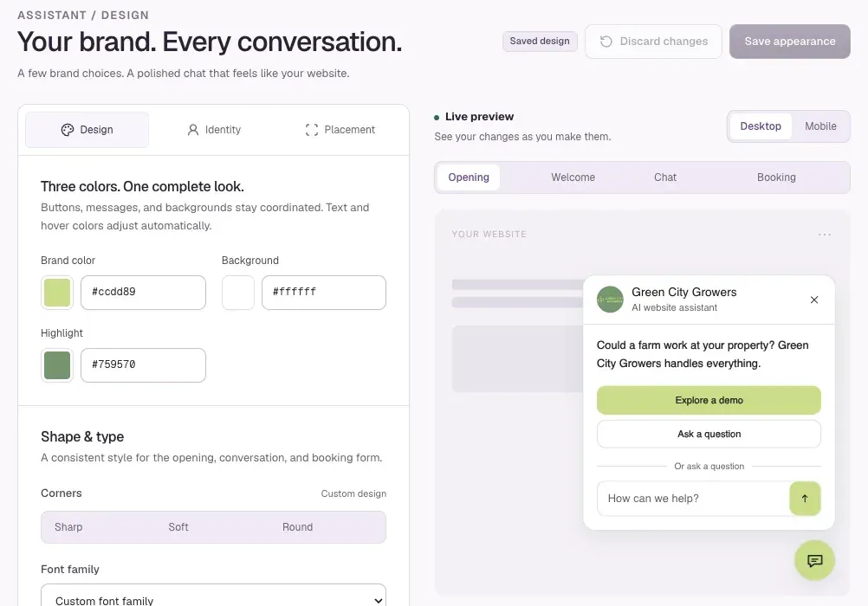868x606 pixels.
Task: Show the Booking preview step
Action: coord(776,177)
